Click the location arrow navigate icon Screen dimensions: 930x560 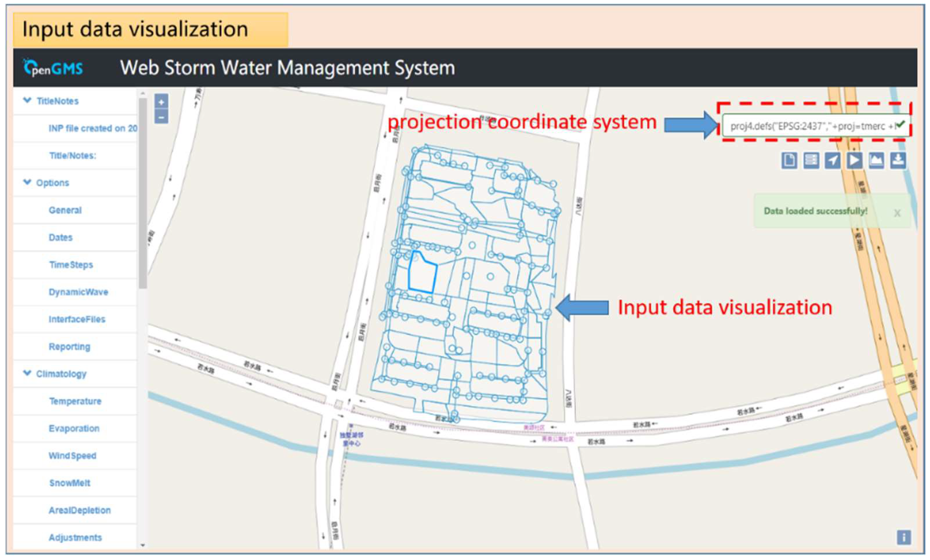832,161
